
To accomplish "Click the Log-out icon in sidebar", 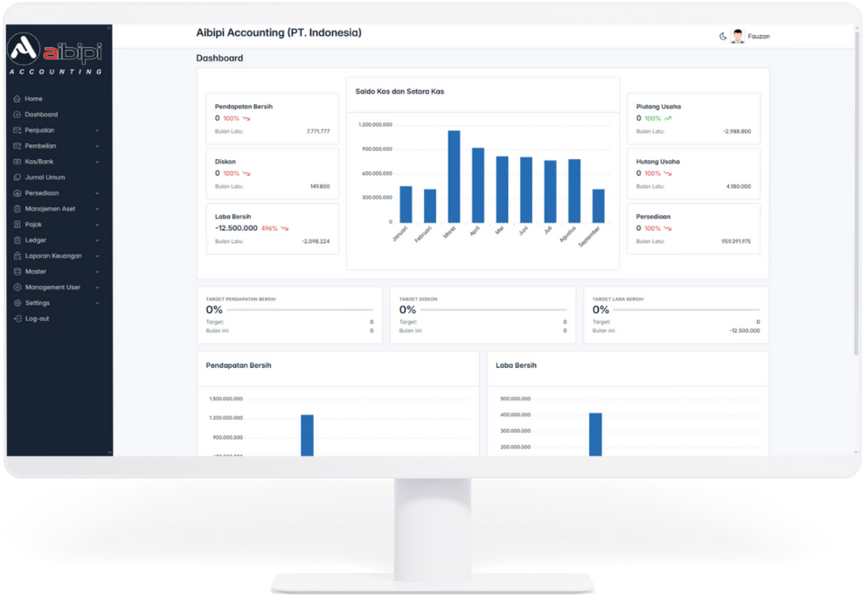I will coord(17,319).
